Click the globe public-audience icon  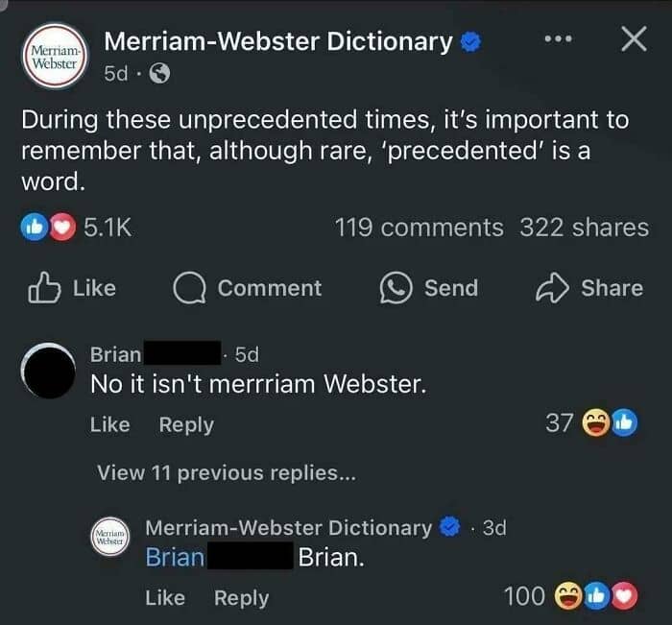[161, 73]
